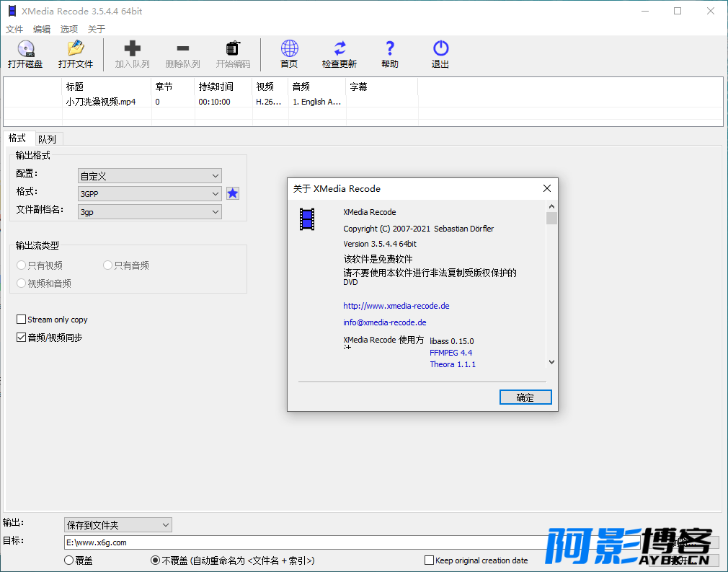Close the About XMedia Recode dialog
The image size is (728, 572).
547,188
